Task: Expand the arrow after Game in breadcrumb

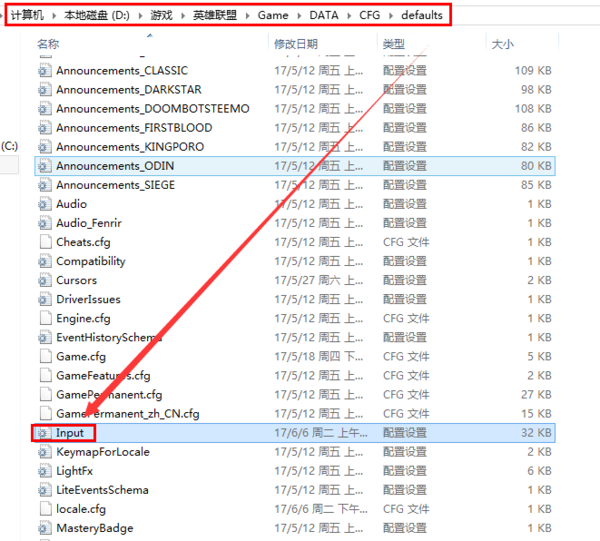Action: tap(299, 15)
